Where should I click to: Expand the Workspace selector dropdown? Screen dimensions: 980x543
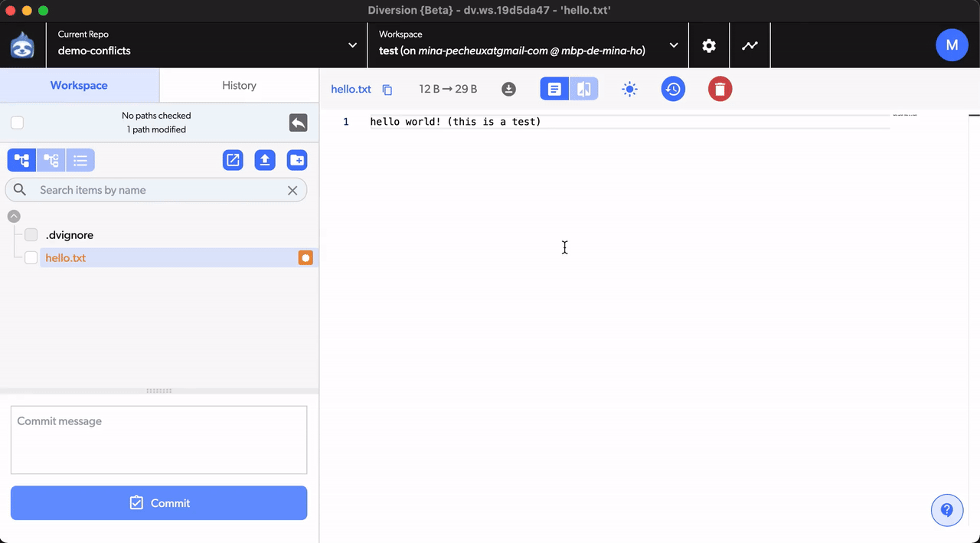point(528,45)
